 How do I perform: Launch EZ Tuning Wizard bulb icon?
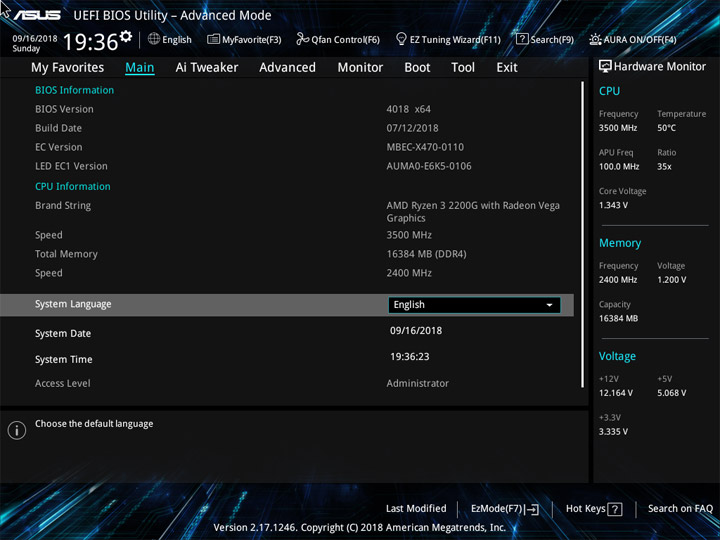401,39
